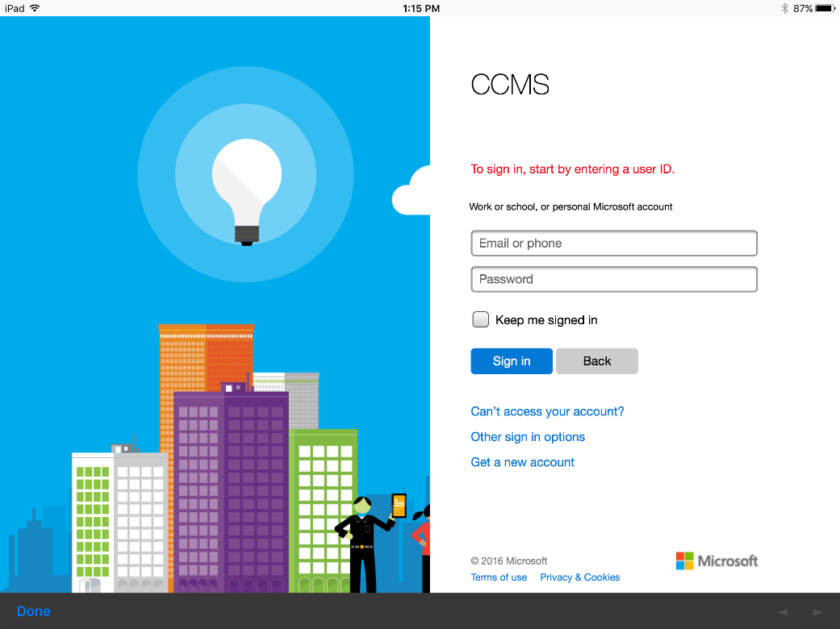The height and width of the screenshot is (629, 840).
Task: Tap the orange phone held by the man
Action: pos(399,506)
